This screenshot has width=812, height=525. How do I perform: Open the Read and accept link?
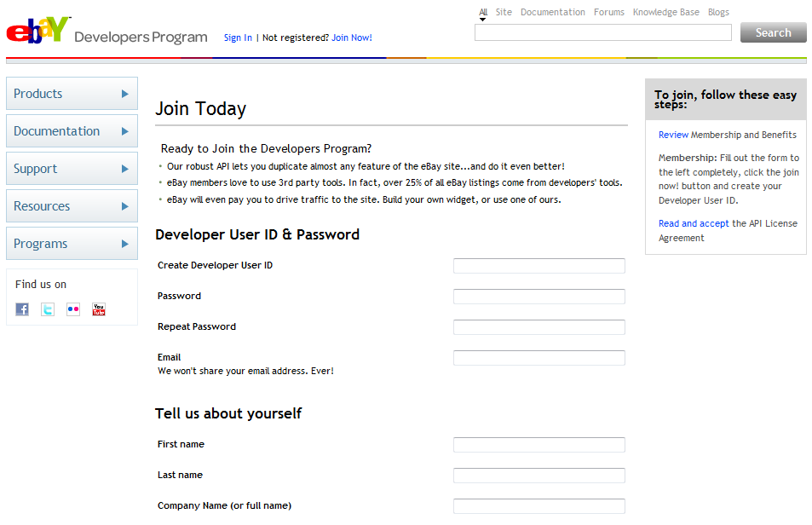coord(694,223)
